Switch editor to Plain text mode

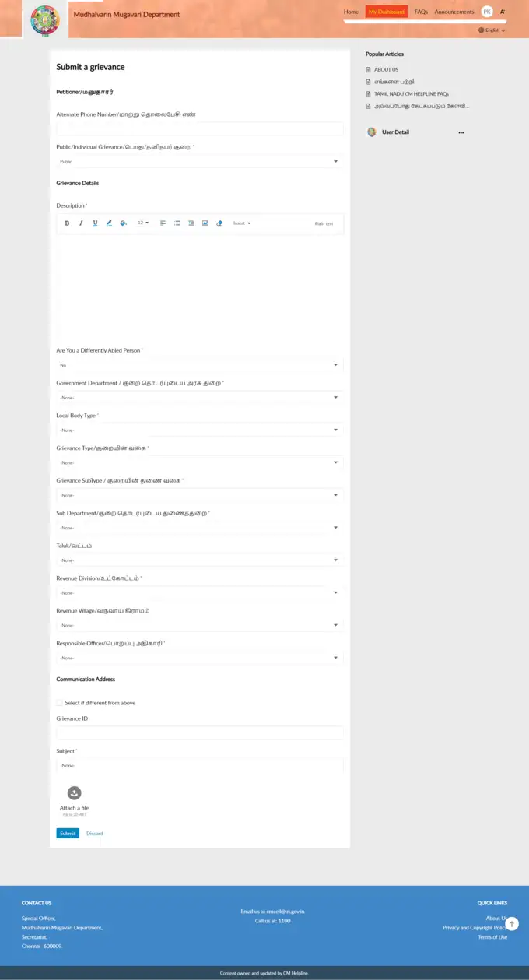pyautogui.click(x=324, y=223)
